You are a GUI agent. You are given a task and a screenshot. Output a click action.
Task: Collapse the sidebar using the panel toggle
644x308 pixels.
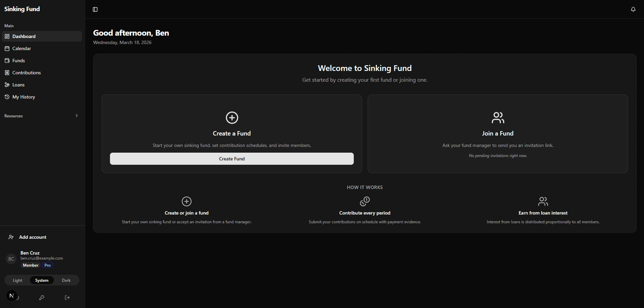point(95,9)
